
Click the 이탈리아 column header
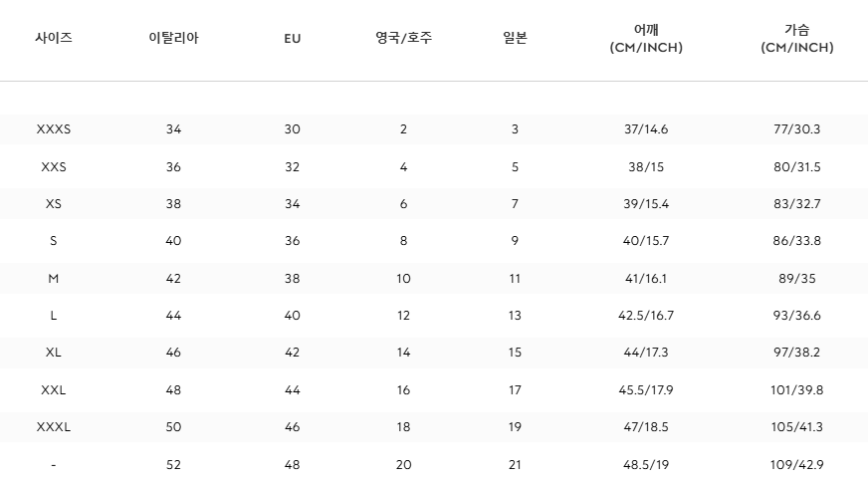(173, 39)
